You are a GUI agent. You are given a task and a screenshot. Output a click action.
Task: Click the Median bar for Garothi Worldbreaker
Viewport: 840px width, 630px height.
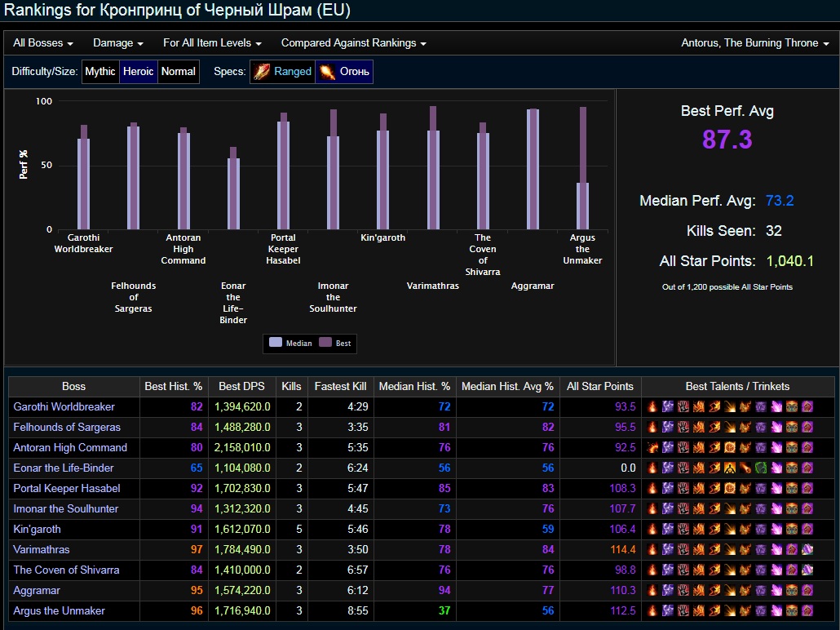(83, 184)
